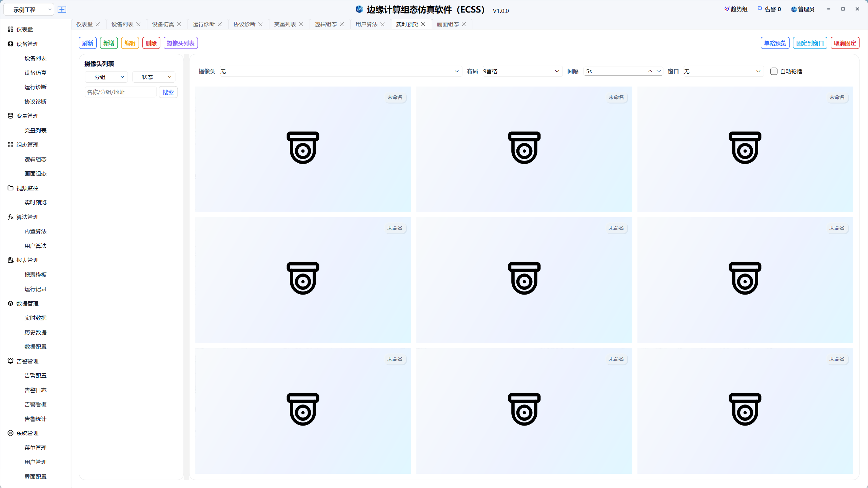Image resolution: width=868 pixels, height=488 pixels.
Task: Click the 固定到窗口 button
Action: [x=810, y=43]
